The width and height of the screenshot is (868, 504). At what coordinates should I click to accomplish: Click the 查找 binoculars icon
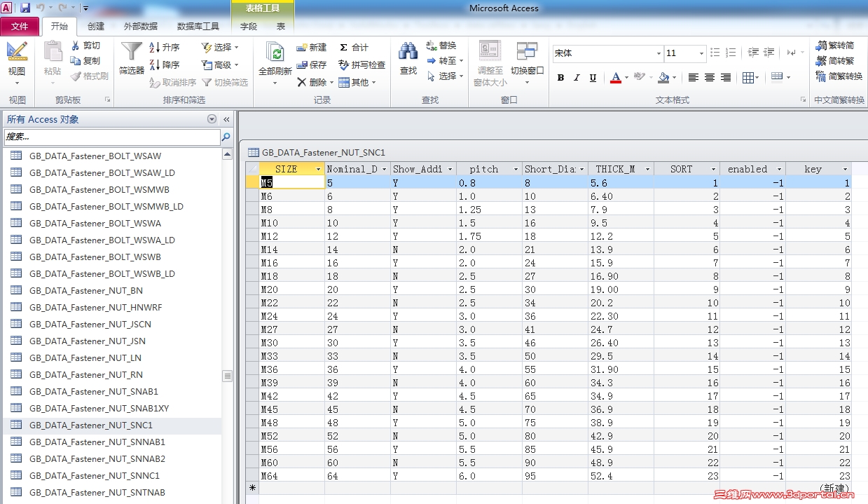(x=408, y=51)
